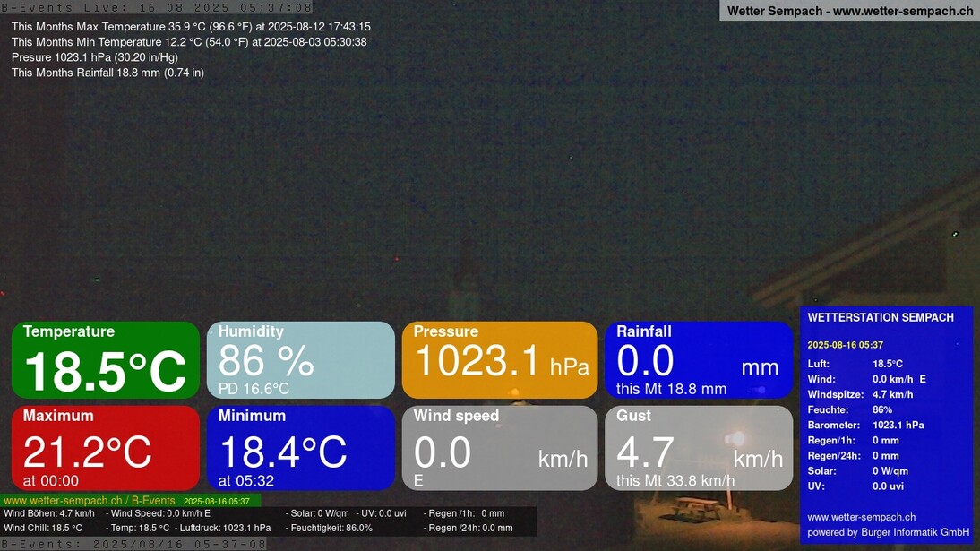Click 'Regen /1h: 0 mm' in status strip
The width and height of the screenshot is (980, 551).
click(466, 513)
